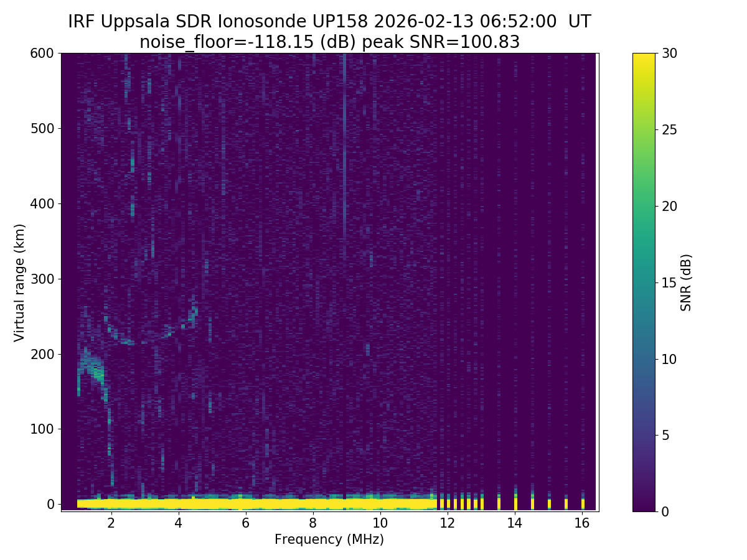747x560 pixels.
Task: Click the 100 tick on the virtual range axis
Action: 42,429
